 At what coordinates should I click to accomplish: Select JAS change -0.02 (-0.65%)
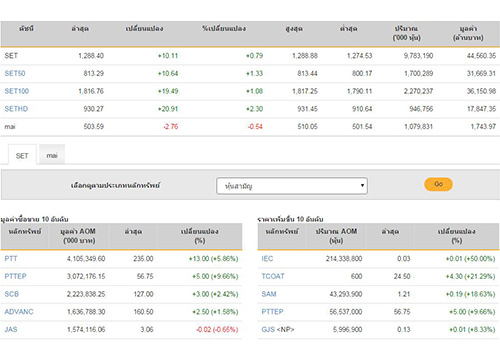[x=217, y=329]
